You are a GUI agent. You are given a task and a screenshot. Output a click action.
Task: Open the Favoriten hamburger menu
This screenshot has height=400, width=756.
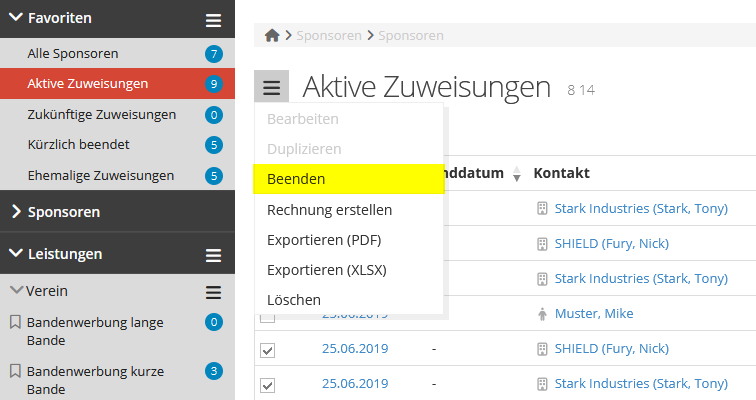pyautogui.click(x=213, y=19)
